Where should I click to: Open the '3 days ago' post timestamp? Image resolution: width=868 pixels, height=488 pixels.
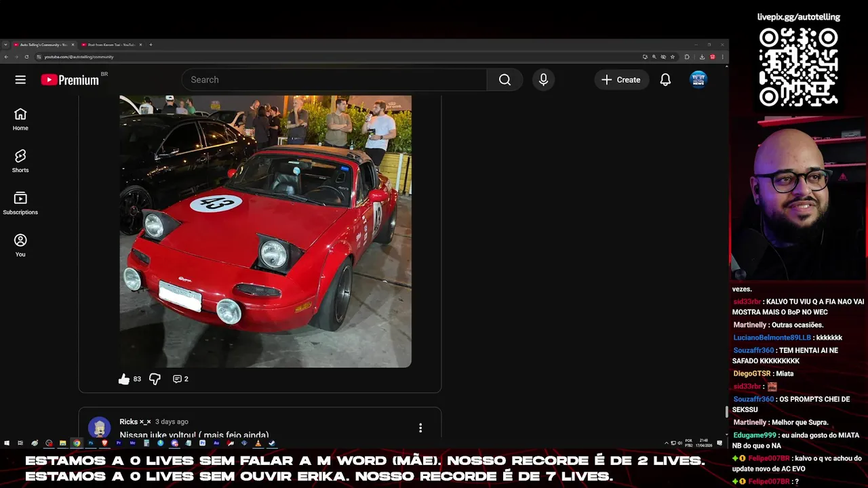click(172, 422)
